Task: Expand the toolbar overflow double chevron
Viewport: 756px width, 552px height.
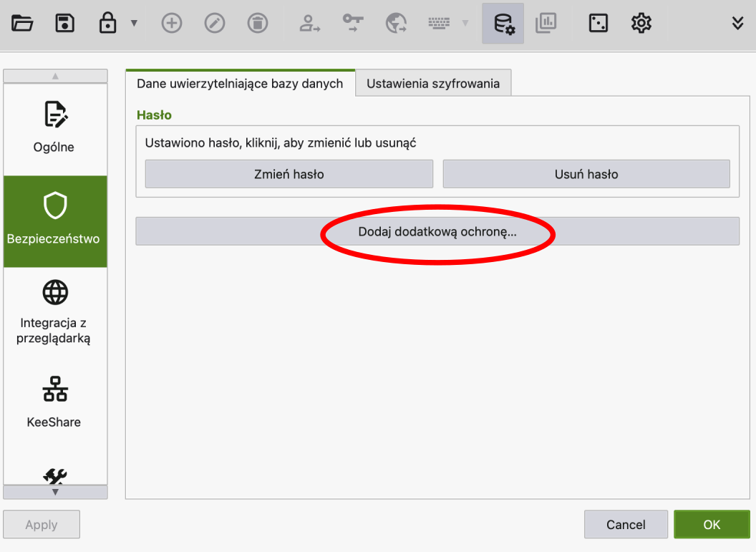Action: click(737, 24)
